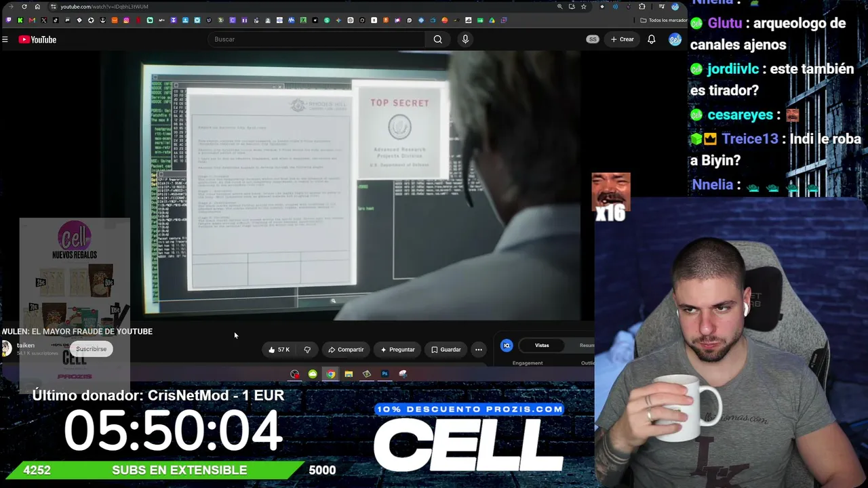
Task: Go to the Chrome home page
Action: pyautogui.click(x=37, y=7)
